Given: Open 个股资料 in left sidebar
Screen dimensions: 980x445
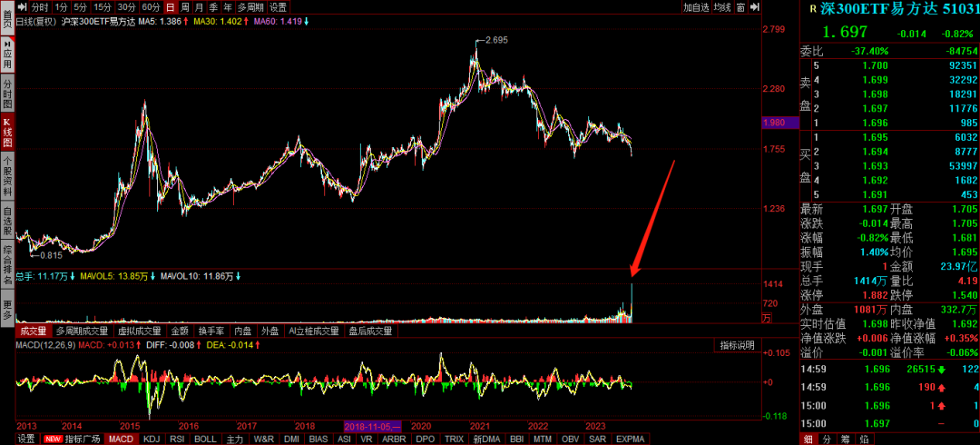Looking at the screenshot, I should pyautogui.click(x=7, y=176).
